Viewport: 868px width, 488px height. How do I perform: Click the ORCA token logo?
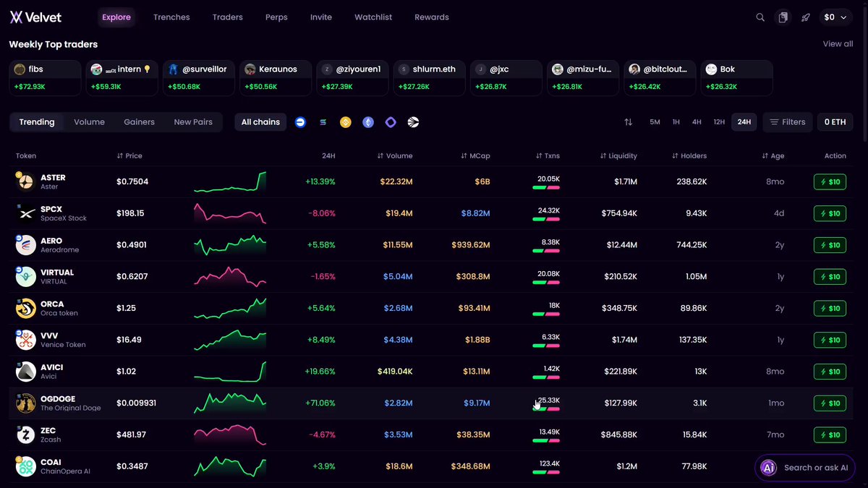(x=26, y=308)
